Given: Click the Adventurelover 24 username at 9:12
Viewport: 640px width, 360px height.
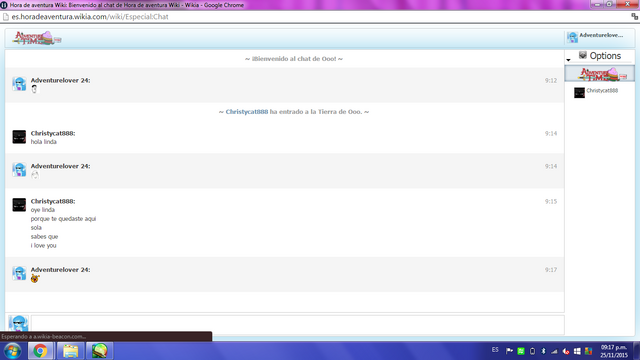Looking at the screenshot, I should coord(60,80).
